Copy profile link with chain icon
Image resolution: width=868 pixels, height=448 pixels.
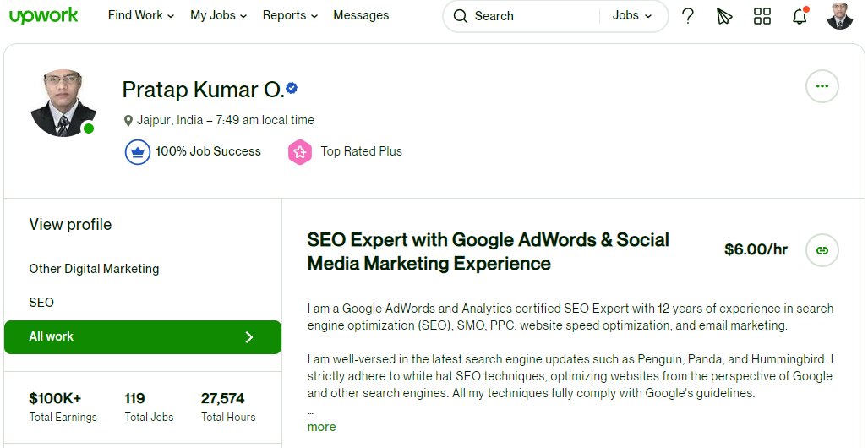[822, 250]
